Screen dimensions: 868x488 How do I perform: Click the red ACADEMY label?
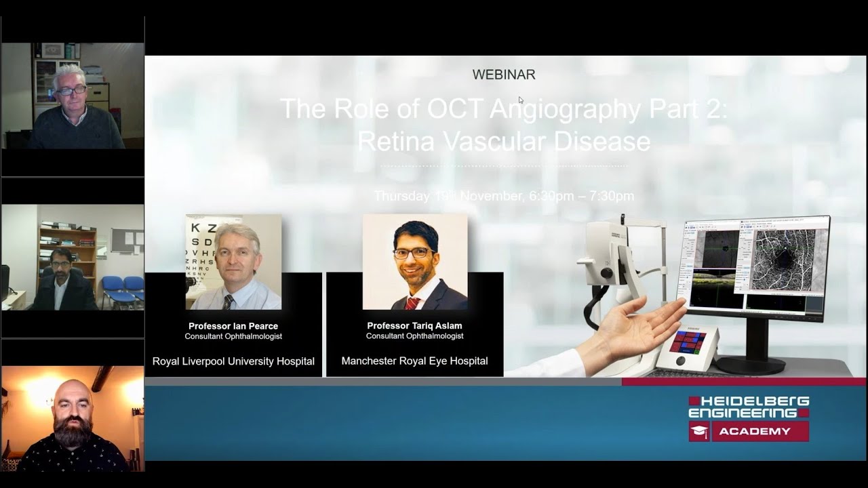coord(759,431)
